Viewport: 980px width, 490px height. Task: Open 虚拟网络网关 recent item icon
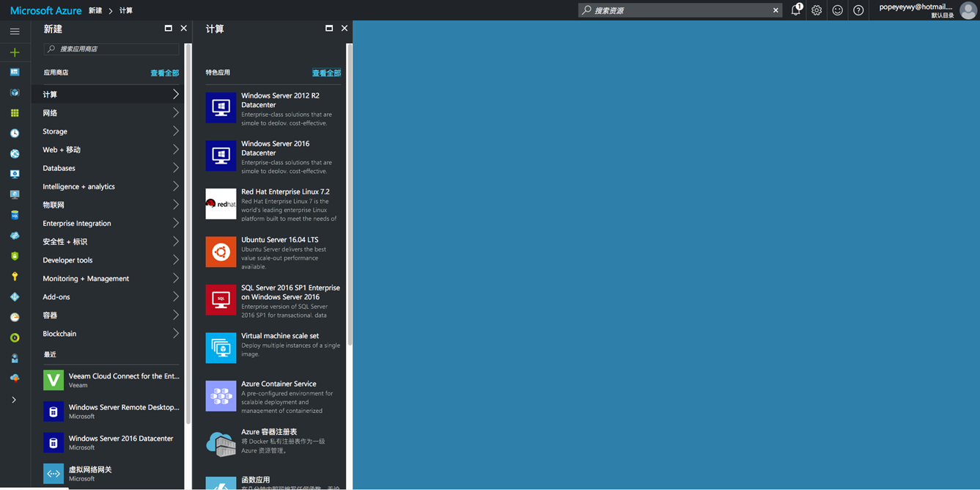[x=54, y=474]
